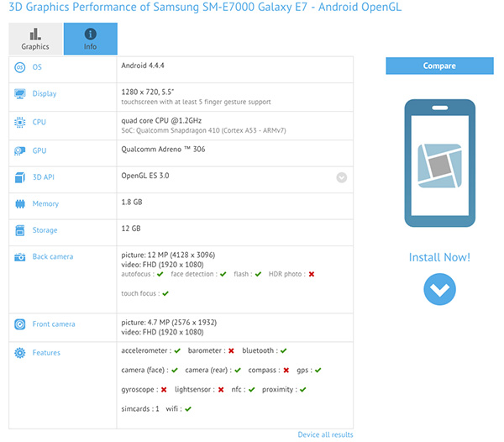The width and height of the screenshot is (504, 442).
Task: Click the bluetooth green check mark
Action: click(283, 350)
